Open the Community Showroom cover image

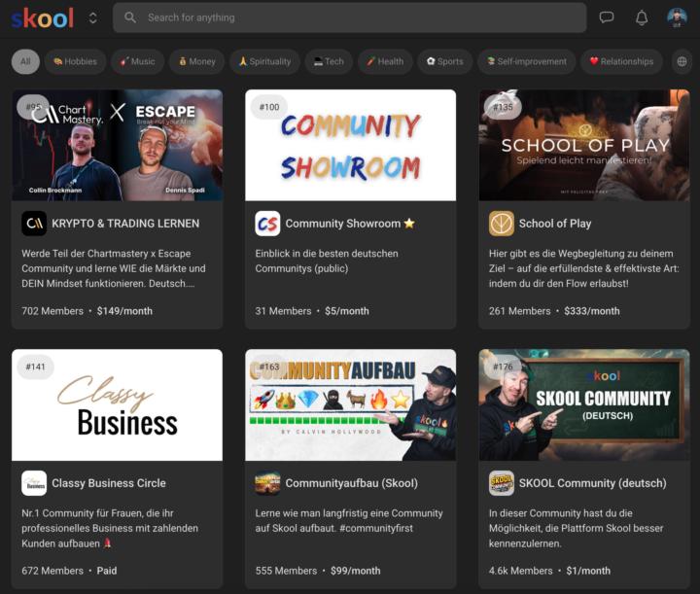coord(350,145)
